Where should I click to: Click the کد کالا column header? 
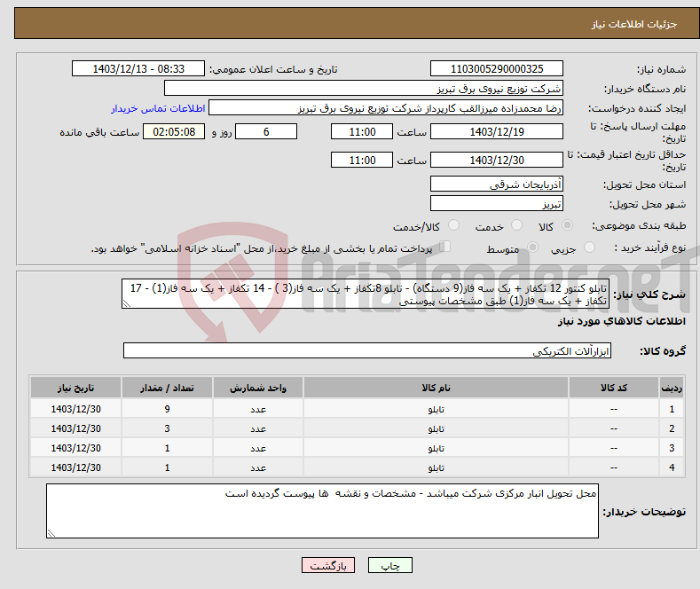pos(614,388)
